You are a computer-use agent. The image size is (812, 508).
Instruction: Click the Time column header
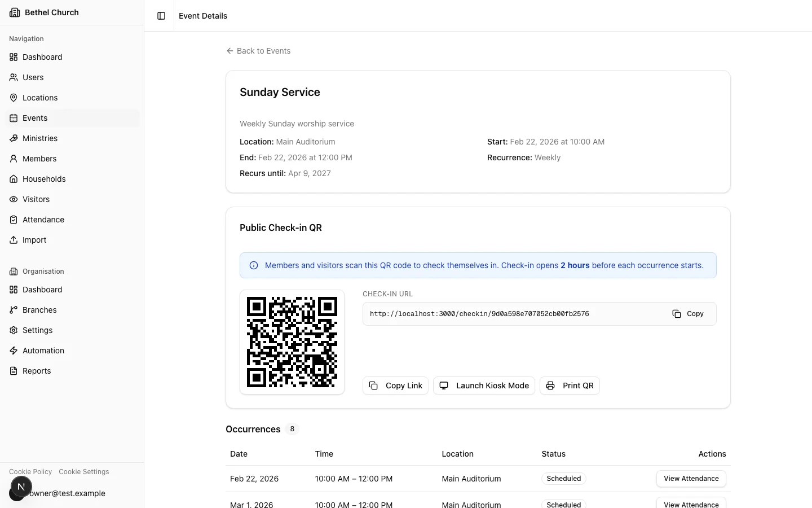coord(324,454)
